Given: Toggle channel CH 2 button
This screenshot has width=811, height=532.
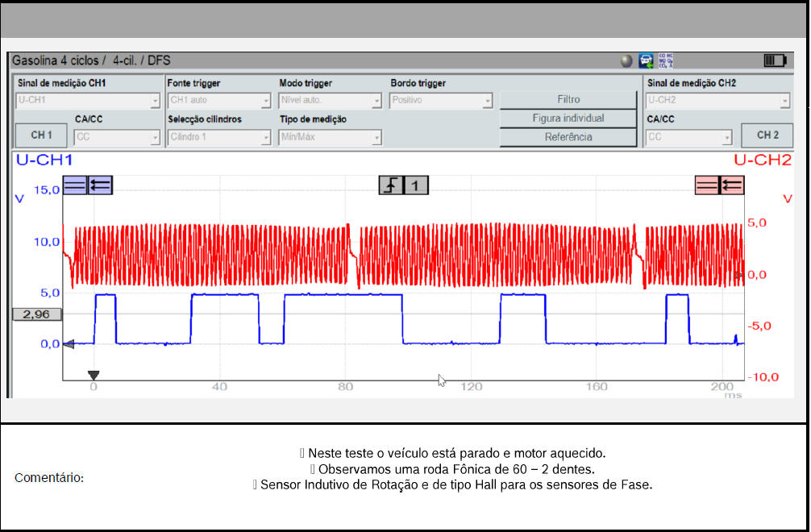Looking at the screenshot, I should tap(767, 135).
